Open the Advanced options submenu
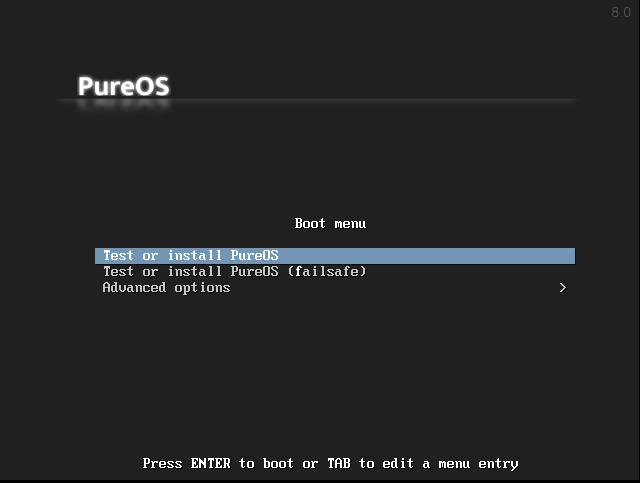The image size is (640, 483). point(166,288)
